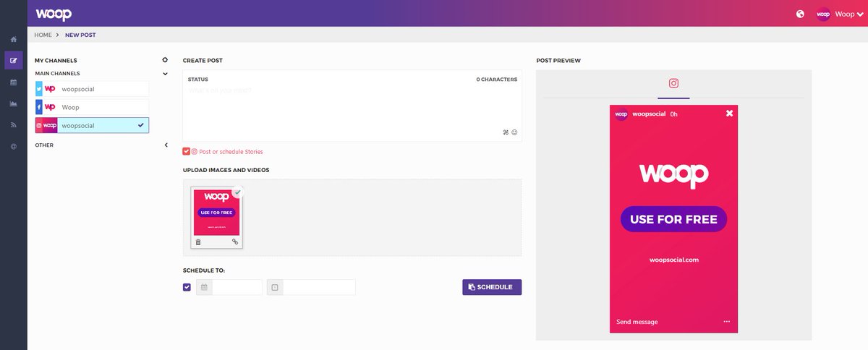Deselect the Instagram woopsocial channel

click(92, 125)
